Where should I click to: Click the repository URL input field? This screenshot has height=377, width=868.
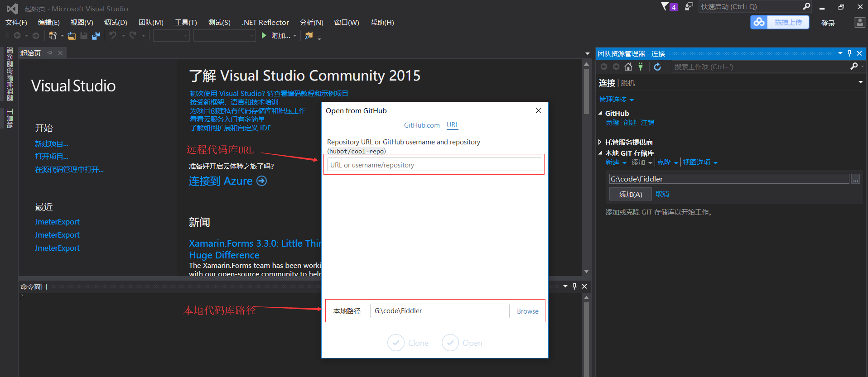(434, 165)
